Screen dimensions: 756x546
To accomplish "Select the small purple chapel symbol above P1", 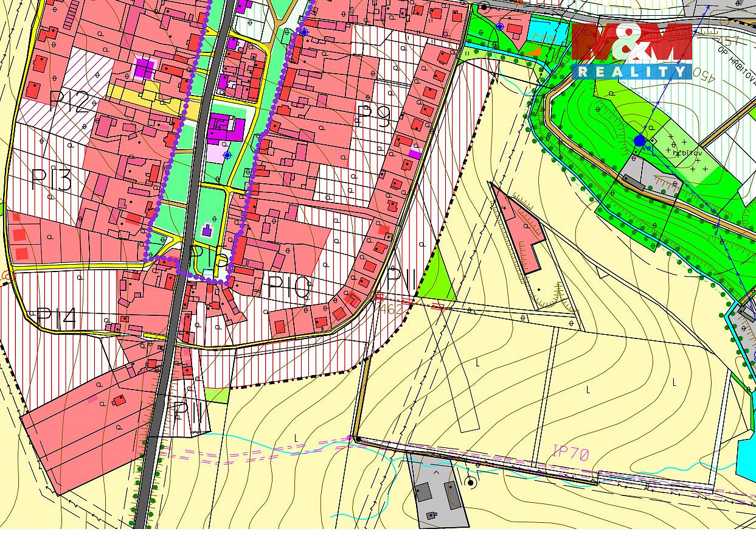I will [207, 231].
